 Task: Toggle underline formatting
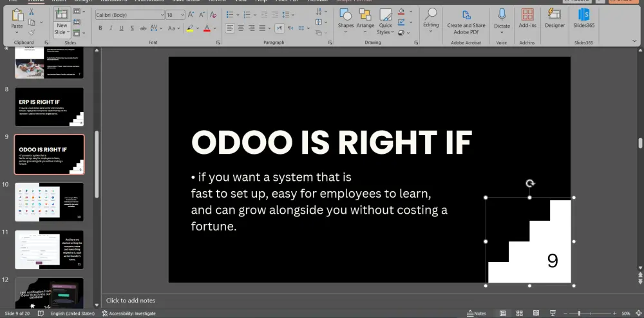(x=122, y=28)
